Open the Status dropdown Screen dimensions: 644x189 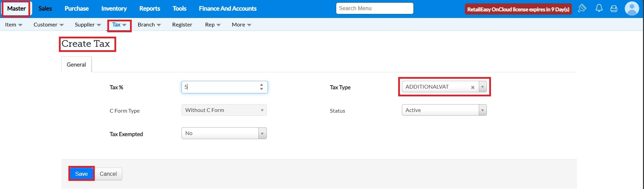444,110
